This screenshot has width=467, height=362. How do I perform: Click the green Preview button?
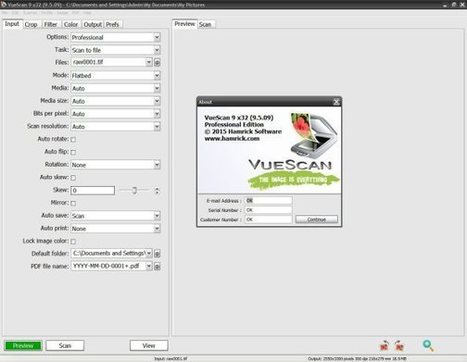tap(23, 346)
